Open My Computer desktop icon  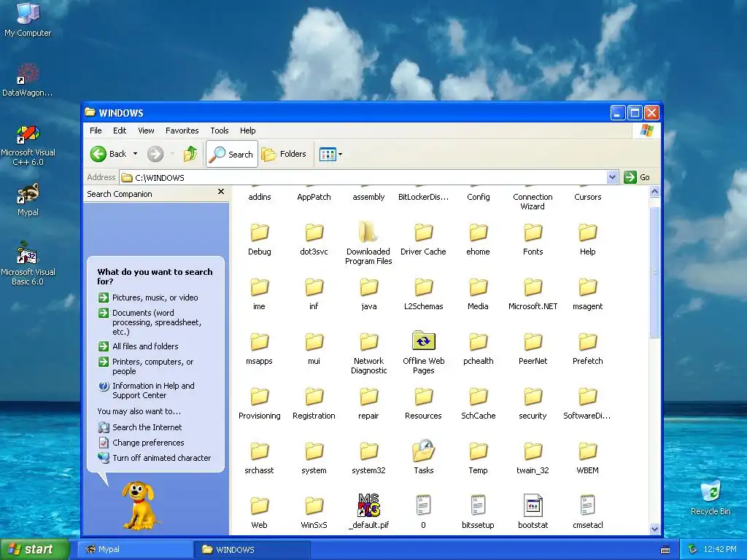(x=28, y=19)
